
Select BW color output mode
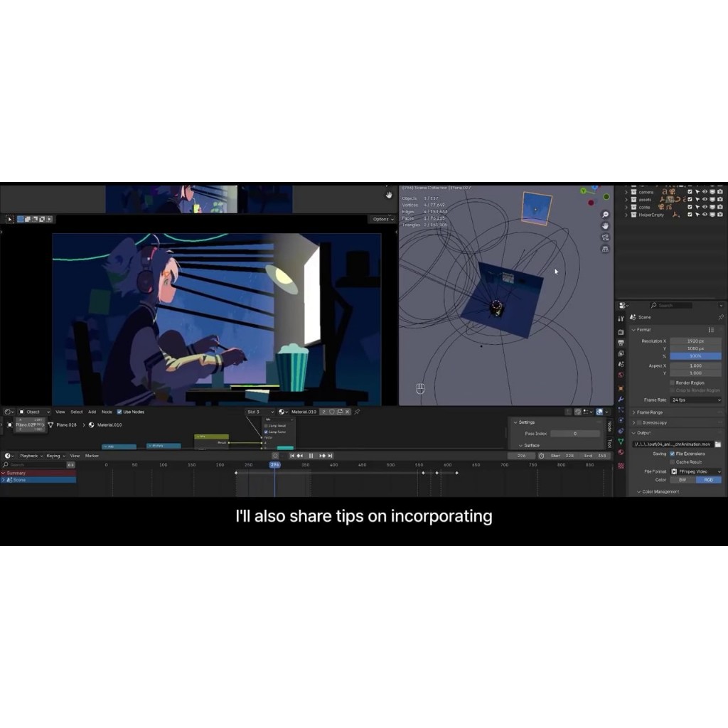[x=682, y=480]
